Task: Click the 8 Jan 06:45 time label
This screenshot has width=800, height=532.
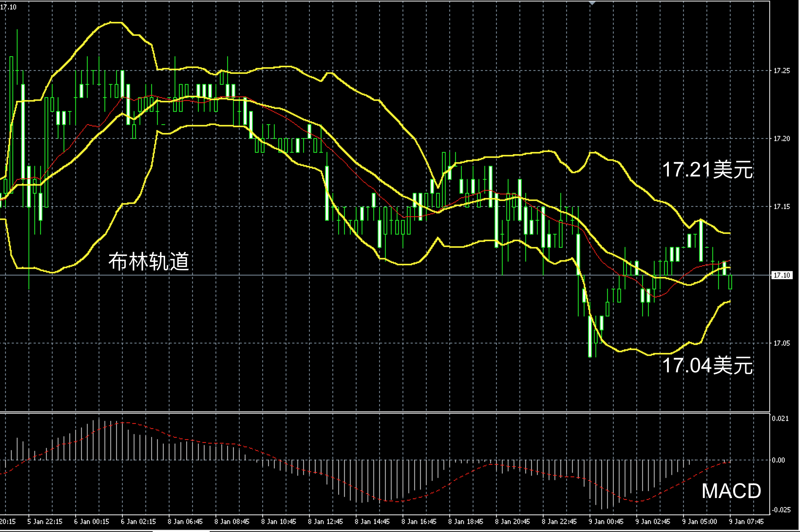Action: (185, 521)
